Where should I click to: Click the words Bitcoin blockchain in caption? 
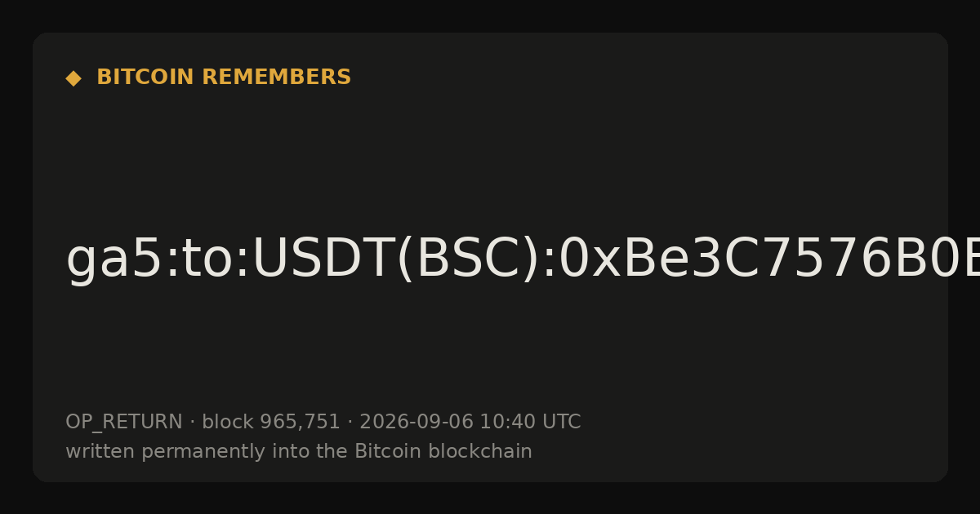coord(443,451)
